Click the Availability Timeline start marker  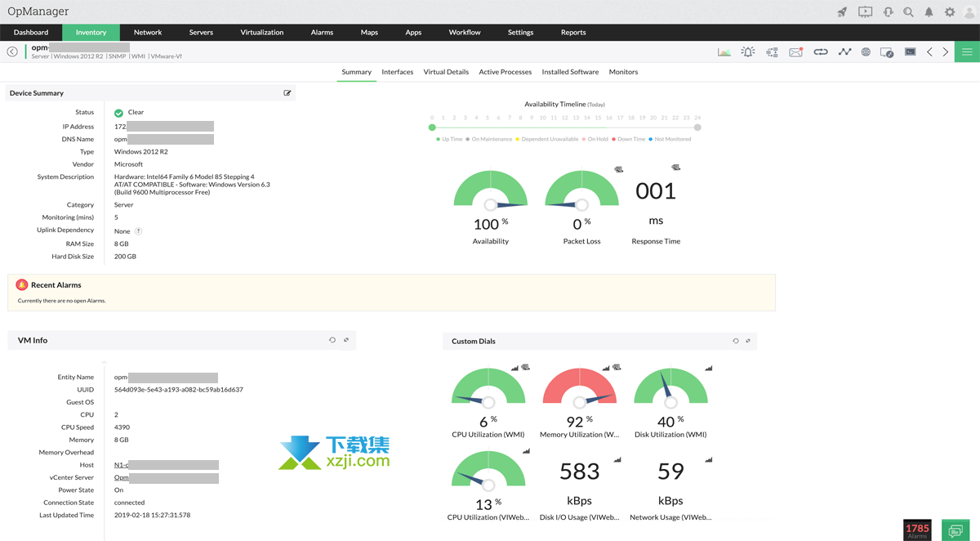(432, 127)
